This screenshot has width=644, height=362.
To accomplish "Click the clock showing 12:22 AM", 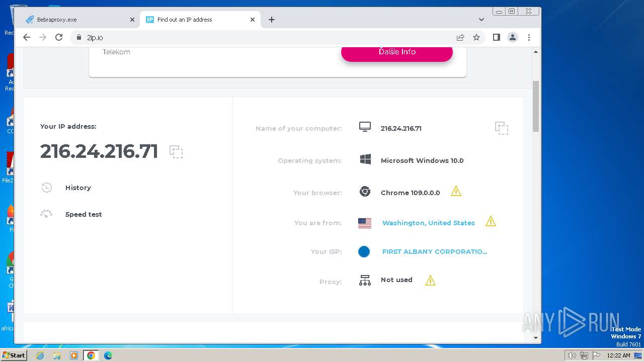I will [618, 355].
